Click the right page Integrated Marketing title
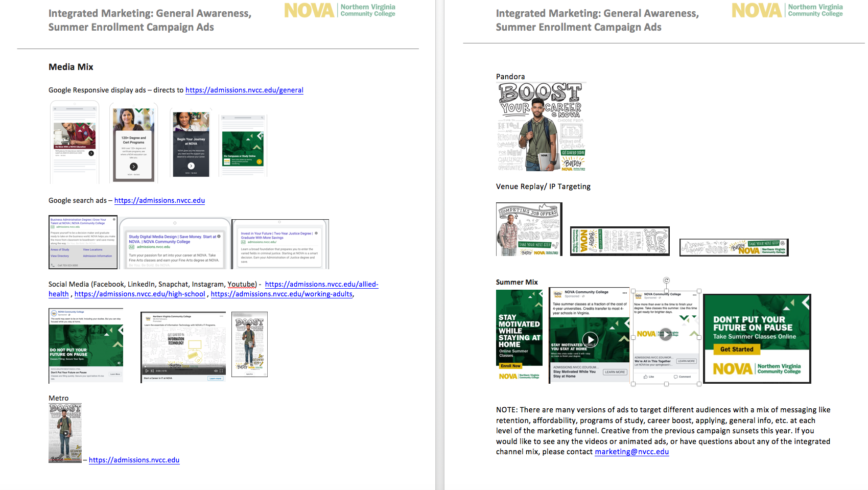This screenshot has width=868, height=490. point(597,20)
